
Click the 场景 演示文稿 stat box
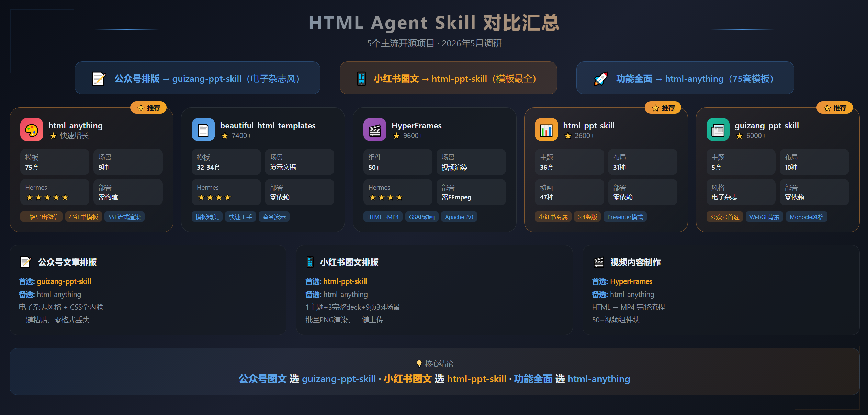(x=300, y=162)
